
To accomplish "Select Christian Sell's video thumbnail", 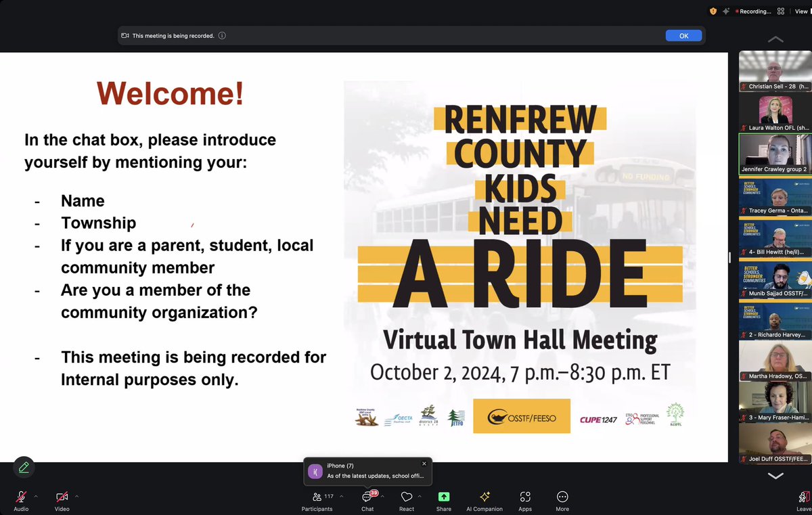I will (775, 71).
